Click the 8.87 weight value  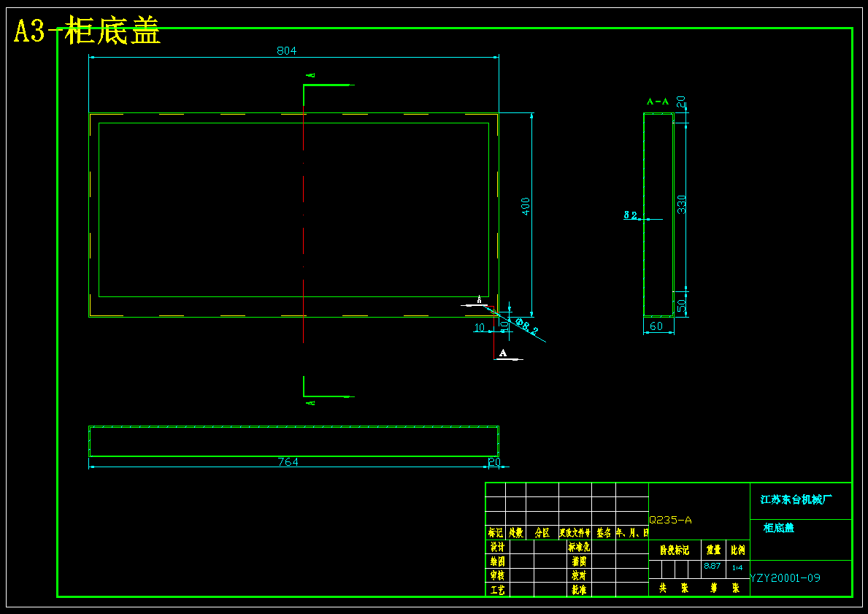click(713, 566)
